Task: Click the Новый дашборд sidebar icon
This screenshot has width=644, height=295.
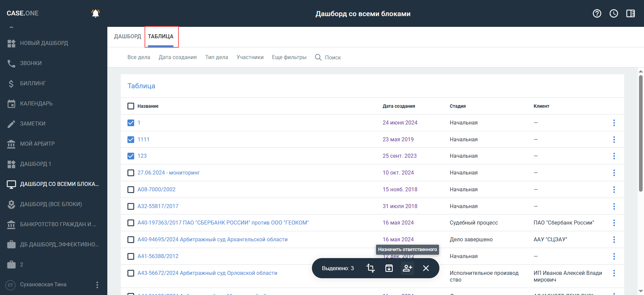Action: pos(11,43)
